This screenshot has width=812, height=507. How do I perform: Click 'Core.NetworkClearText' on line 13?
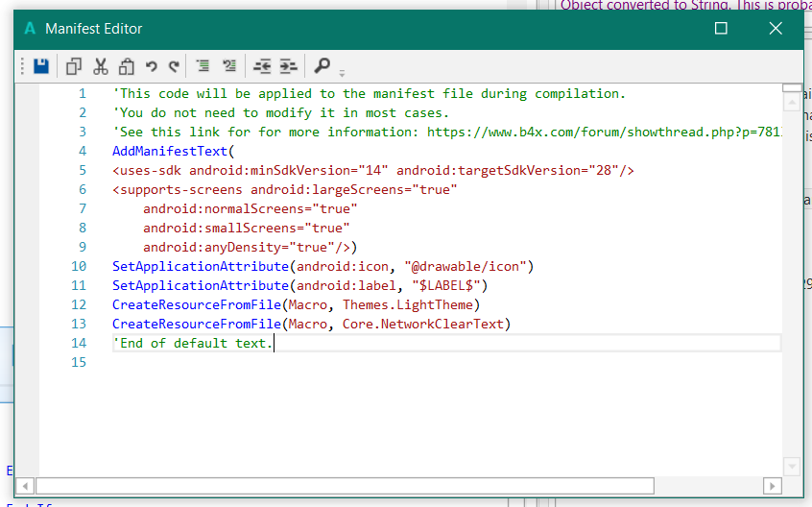coord(423,324)
